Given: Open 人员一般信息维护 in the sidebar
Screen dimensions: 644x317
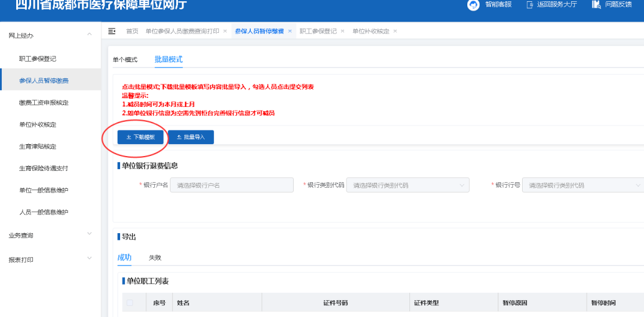Looking at the screenshot, I should click(x=44, y=212).
